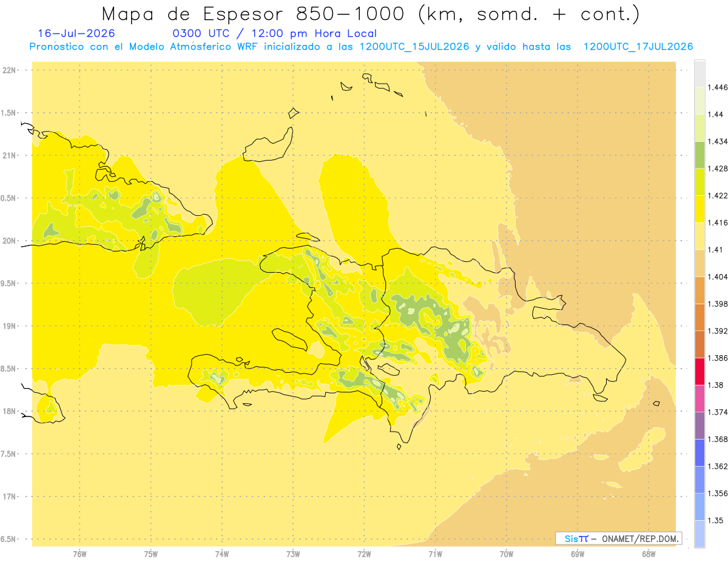Image resolution: width=728 pixels, height=562 pixels.
Task: Click the 19N latitude label
Action: [10, 326]
